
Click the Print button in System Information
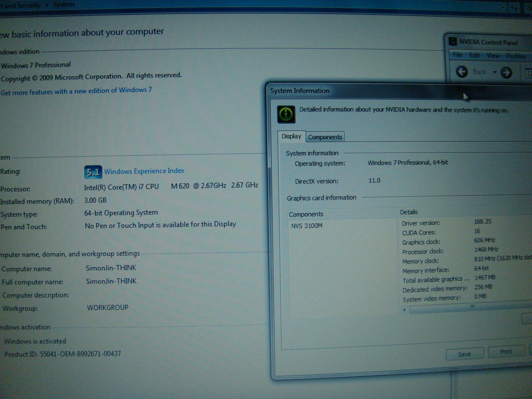coord(506,352)
